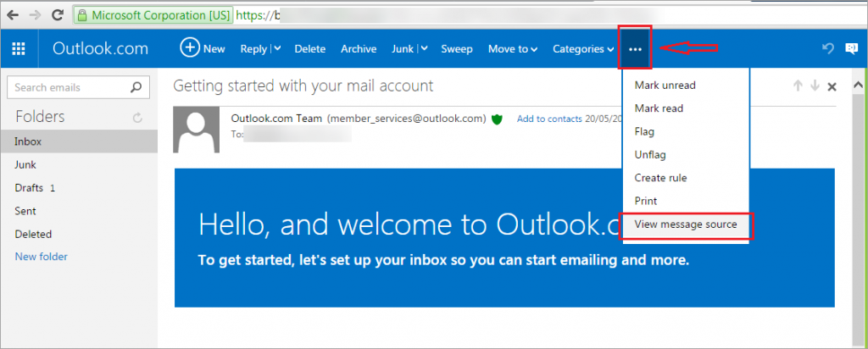This screenshot has height=349, width=868.
Task: Click the green trusted sender shield
Action: [x=497, y=119]
